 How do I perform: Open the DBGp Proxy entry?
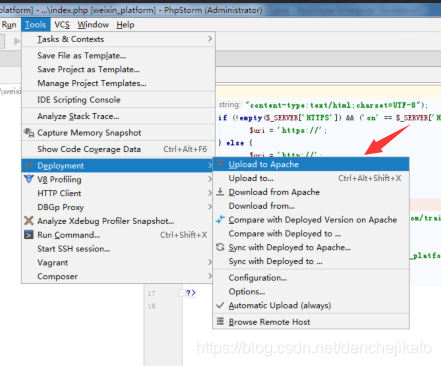pyautogui.click(x=60, y=207)
